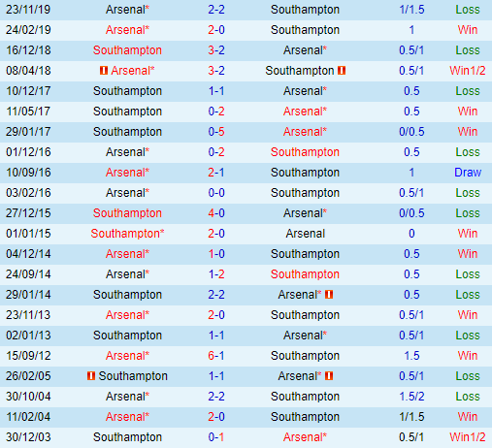Click red card icon left of Southampton on 26/02/05

91,375
